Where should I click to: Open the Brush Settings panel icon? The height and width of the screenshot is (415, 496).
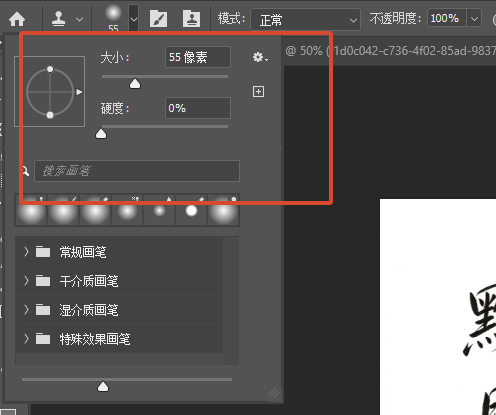pyautogui.click(x=158, y=18)
